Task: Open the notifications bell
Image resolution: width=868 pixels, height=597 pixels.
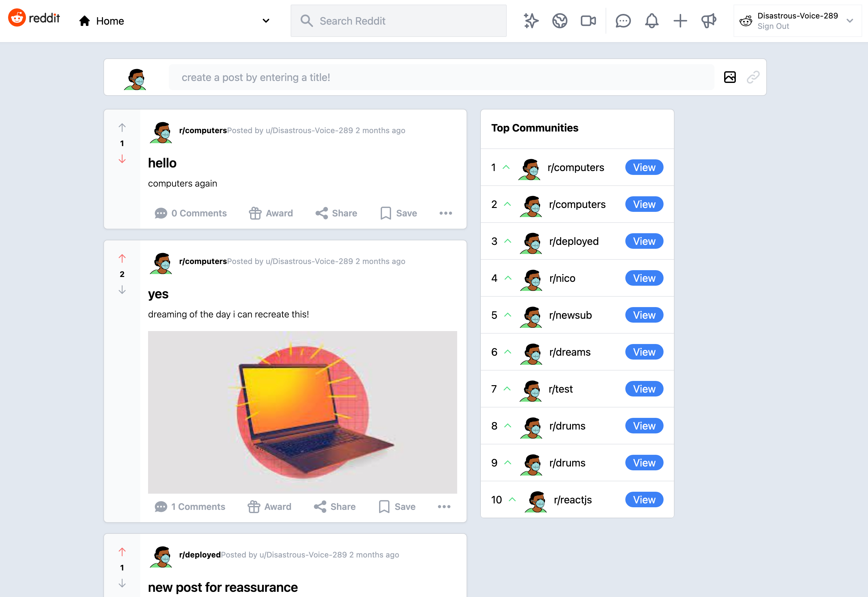Action: [651, 21]
